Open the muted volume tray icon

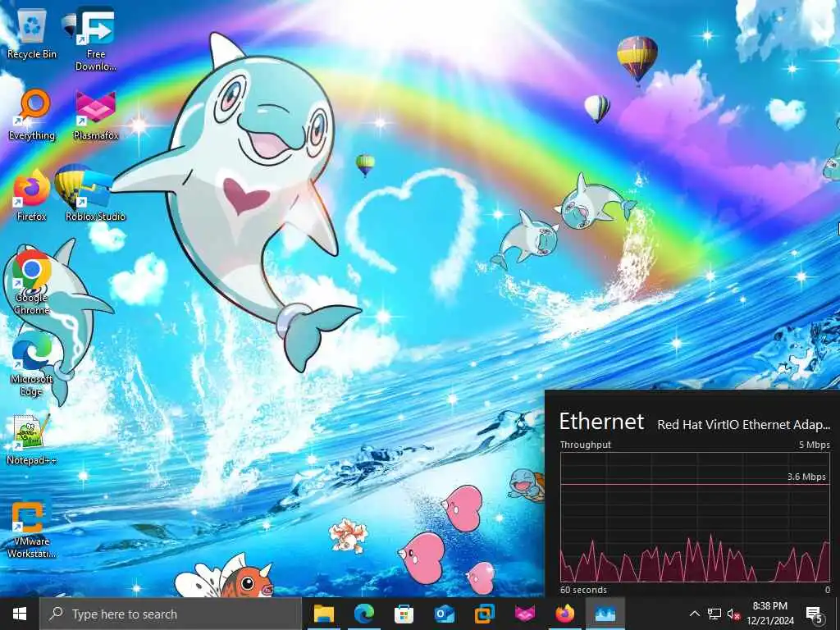click(x=733, y=614)
